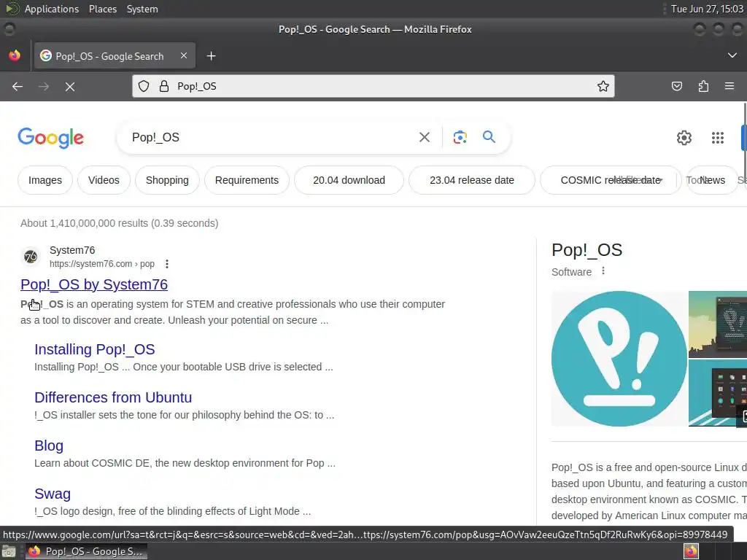Open Firefox hamburger application menu
Image resolution: width=747 pixels, height=560 pixels.
tap(729, 86)
